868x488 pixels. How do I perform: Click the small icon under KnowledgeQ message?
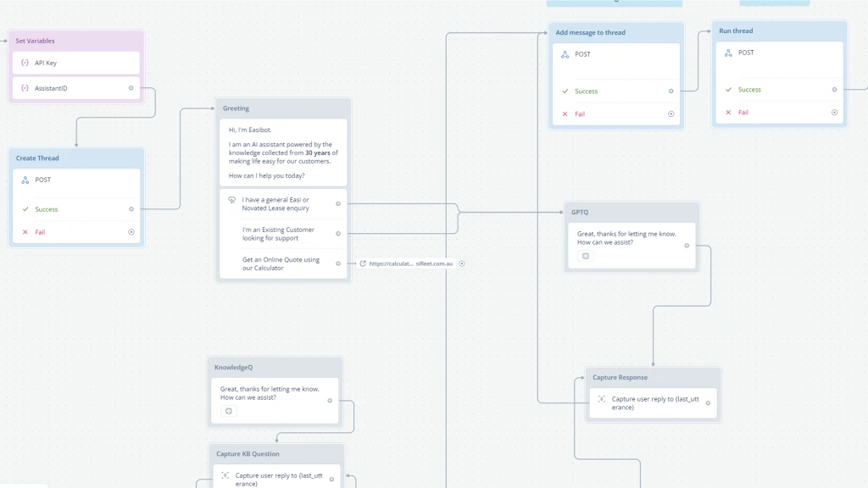(228, 411)
